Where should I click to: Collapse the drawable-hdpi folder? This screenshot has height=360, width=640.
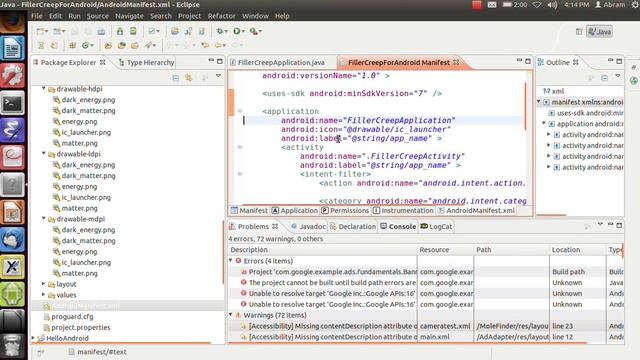tap(44, 88)
